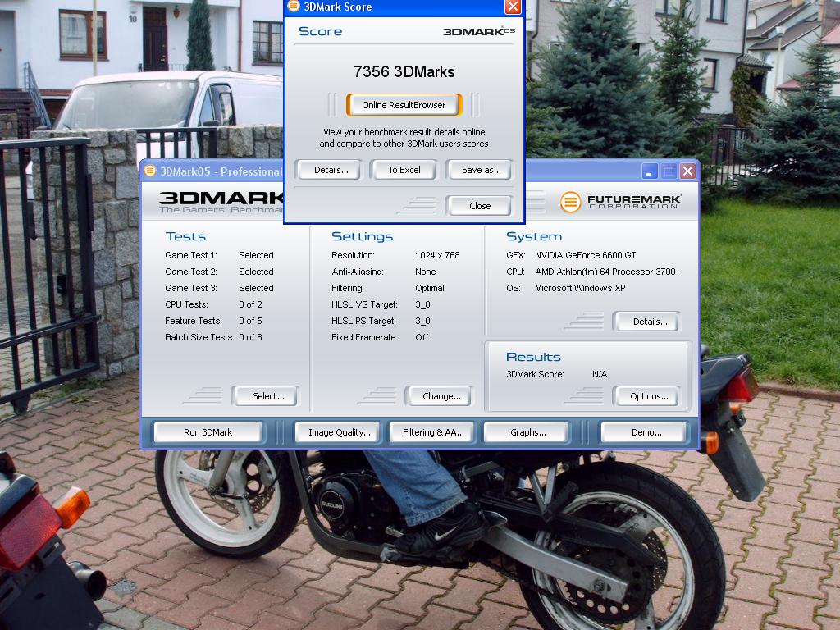Click the HLSL VS Target label

[x=364, y=304]
